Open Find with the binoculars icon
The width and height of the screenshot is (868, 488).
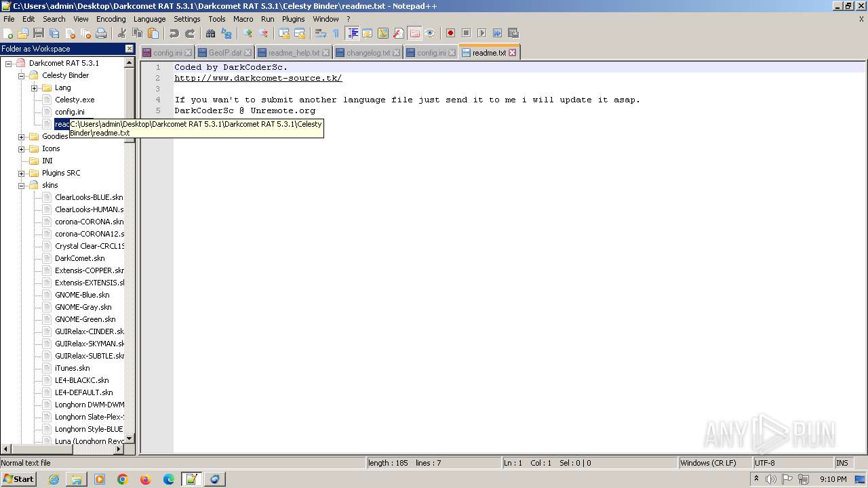[x=211, y=33]
